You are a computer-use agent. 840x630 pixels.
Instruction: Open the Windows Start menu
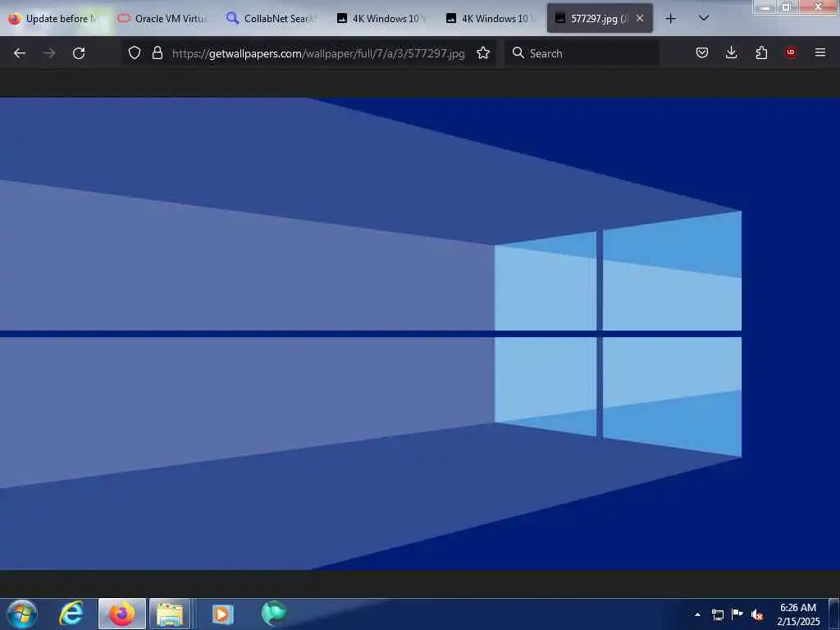22,614
